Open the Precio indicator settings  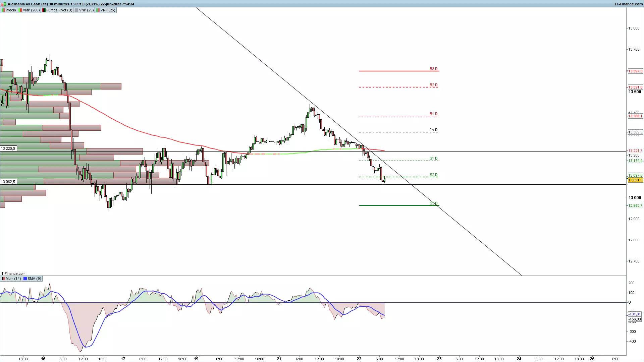(x=9, y=10)
